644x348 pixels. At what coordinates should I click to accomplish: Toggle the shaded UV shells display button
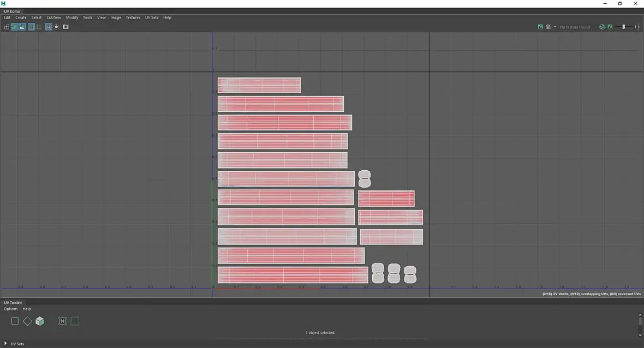pyautogui.click(x=14, y=27)
